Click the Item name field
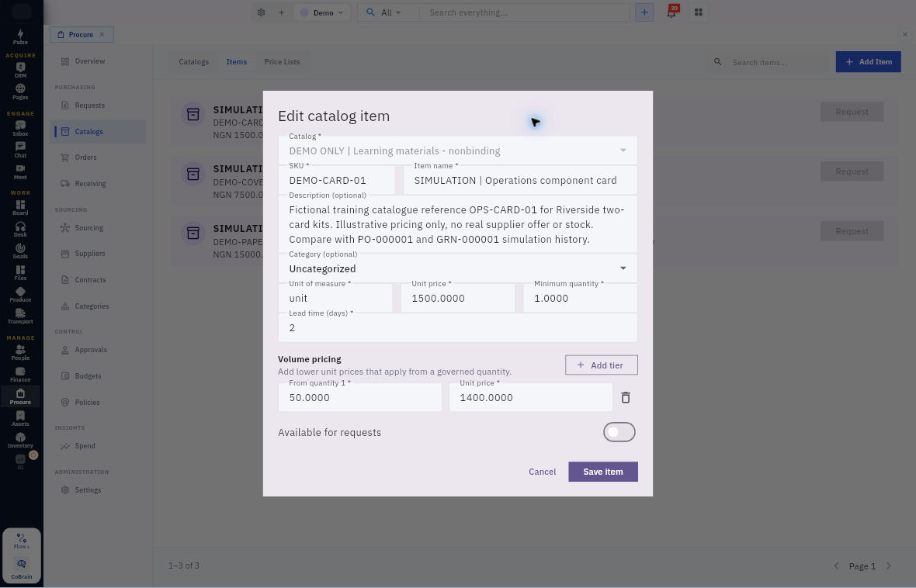 tap(520, 180)
